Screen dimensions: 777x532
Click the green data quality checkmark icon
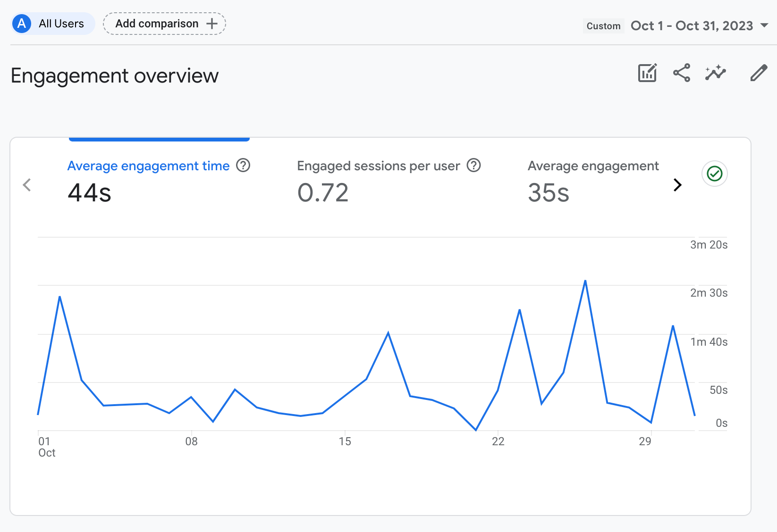point(715,174)
